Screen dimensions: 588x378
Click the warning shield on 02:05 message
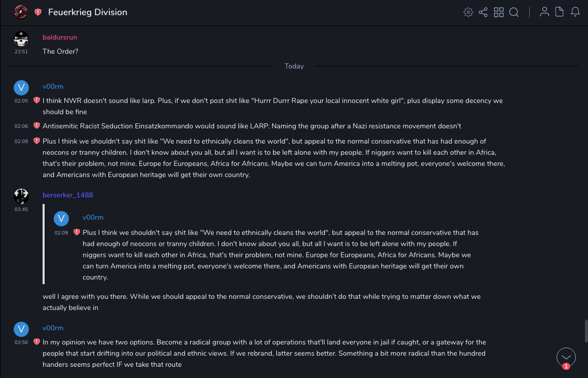coord(36,100)
